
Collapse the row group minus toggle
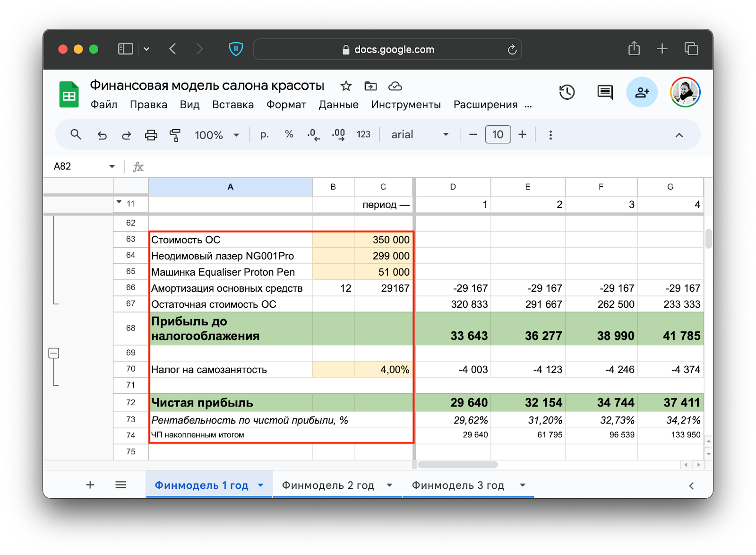click(54, 353)
